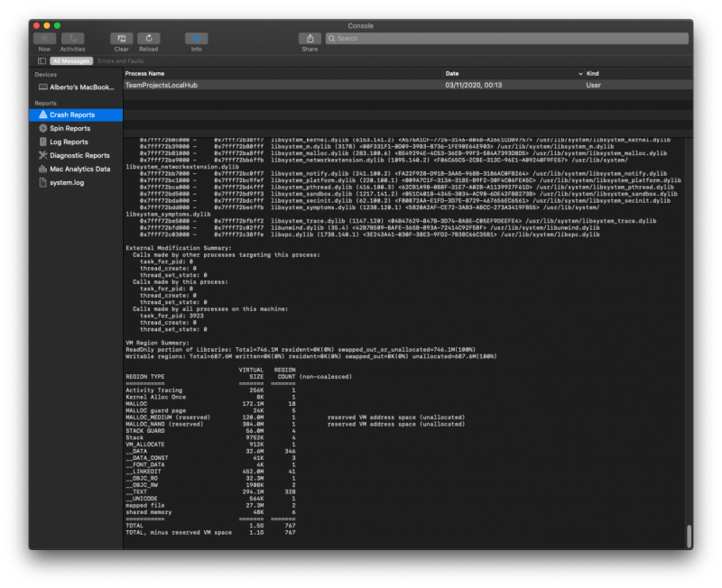Select the TeamProjectsLocalHub crash report row
722x588 pixels.
(x=361, y=85)
